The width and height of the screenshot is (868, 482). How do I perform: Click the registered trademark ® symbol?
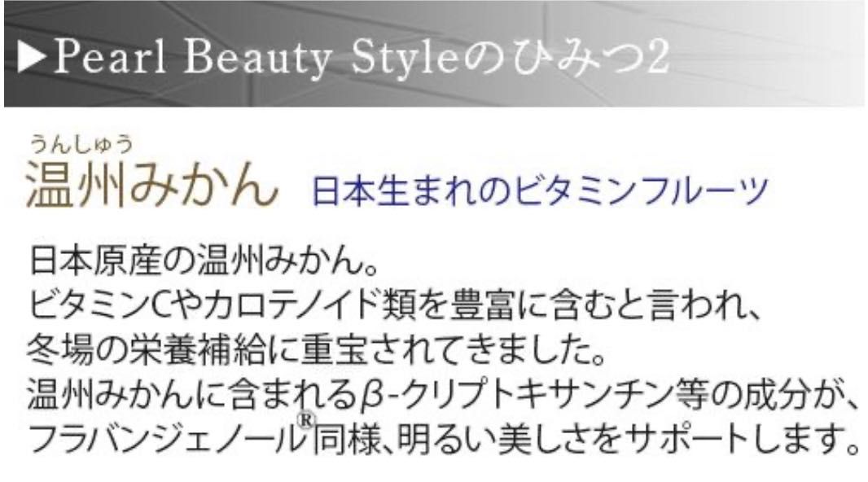(x=305, y=421)
